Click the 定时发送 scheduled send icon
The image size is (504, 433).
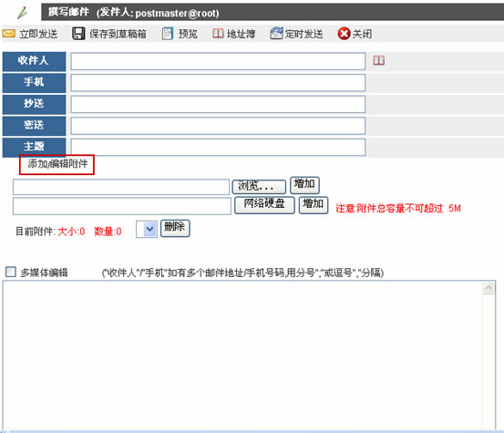coord(276,33)
